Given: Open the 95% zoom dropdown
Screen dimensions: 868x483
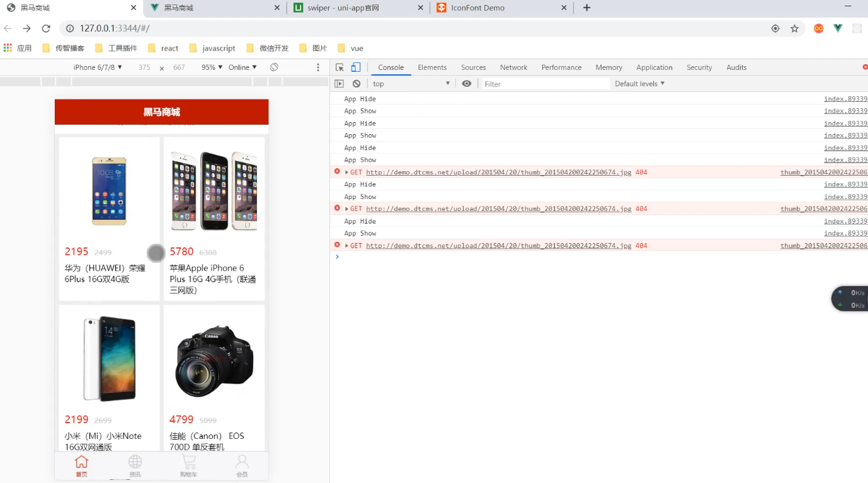Looking at the screenshot, I should 212,67.
